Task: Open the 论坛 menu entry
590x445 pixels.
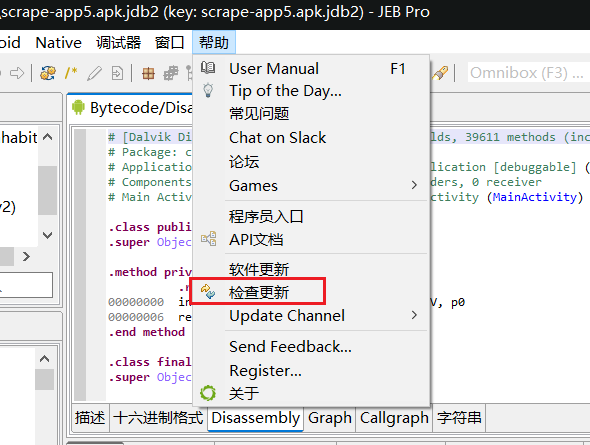Action: (x=310, y=162)
